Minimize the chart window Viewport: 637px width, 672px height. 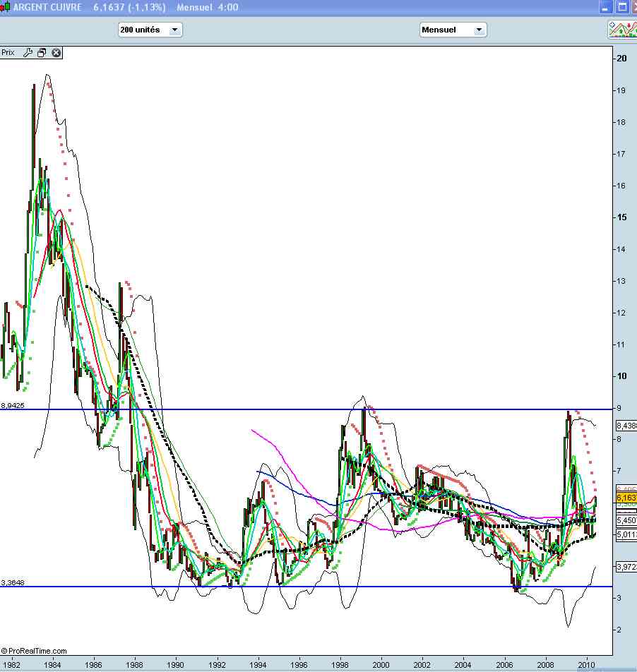pos(605,7)
